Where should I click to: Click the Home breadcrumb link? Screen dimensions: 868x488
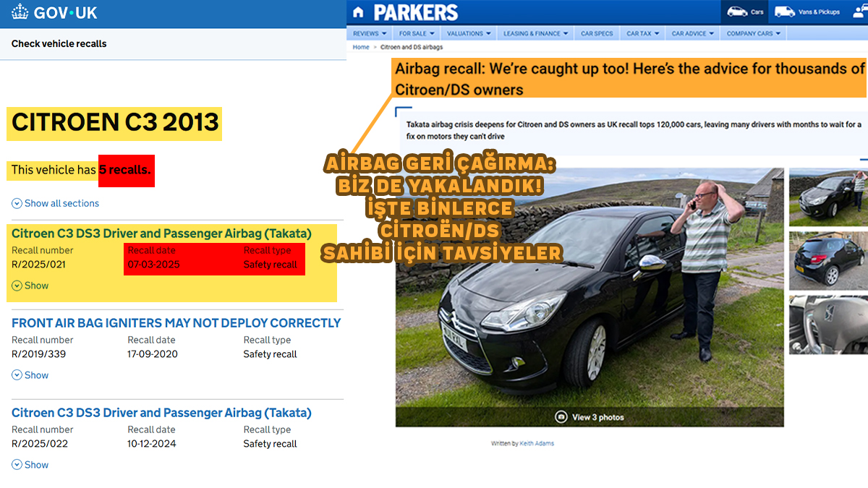(x=361, y=47)
